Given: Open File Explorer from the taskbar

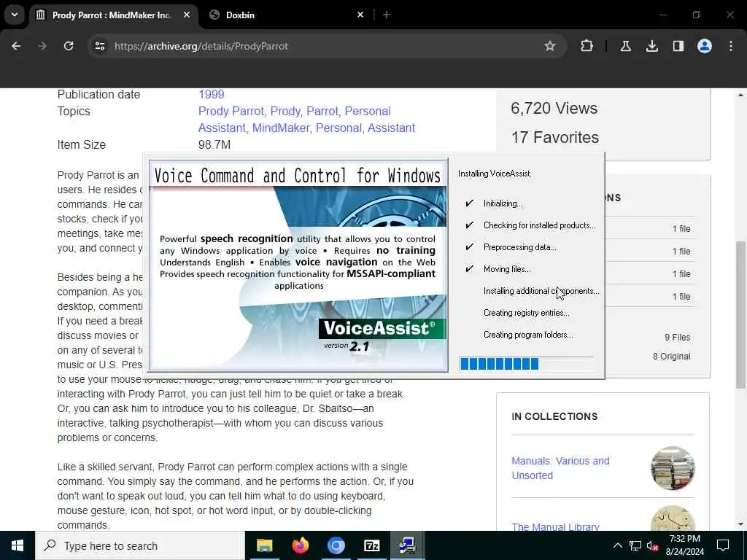Looking at the screenshot, I should pyautogui.click(x=264, y=545).
